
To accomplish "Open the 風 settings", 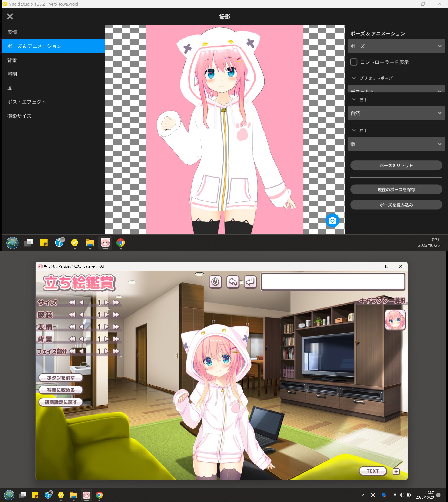I will click(53, 88).
